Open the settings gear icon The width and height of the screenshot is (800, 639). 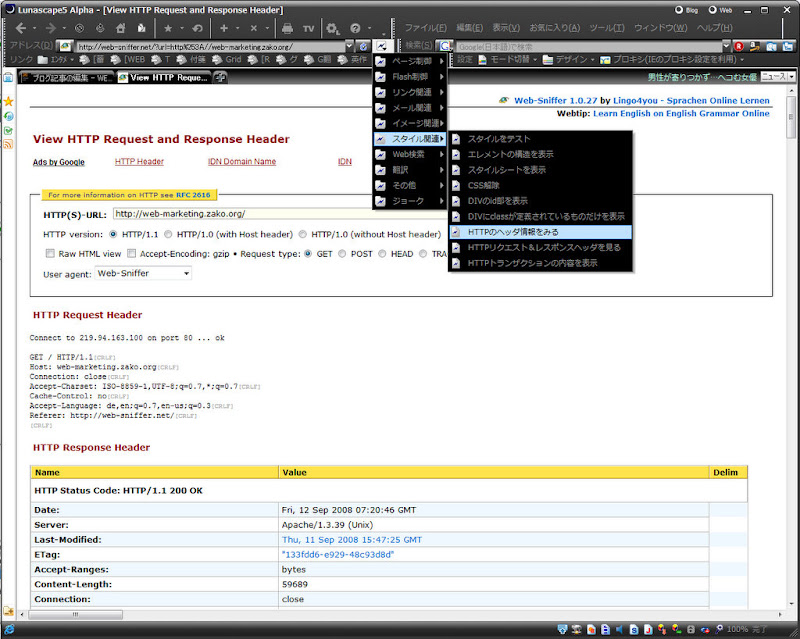[333, 29]
